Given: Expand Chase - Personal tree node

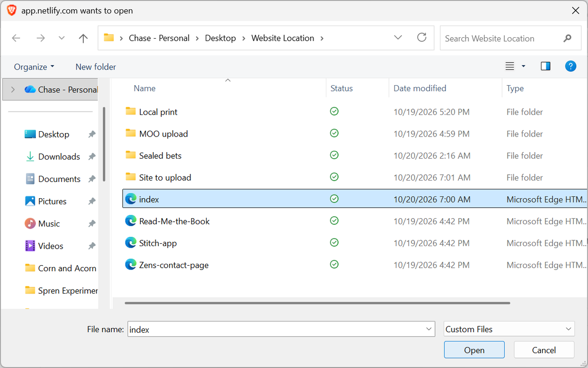Looking at the screenshot, I should pyautogui.click(x=13, y=90).
